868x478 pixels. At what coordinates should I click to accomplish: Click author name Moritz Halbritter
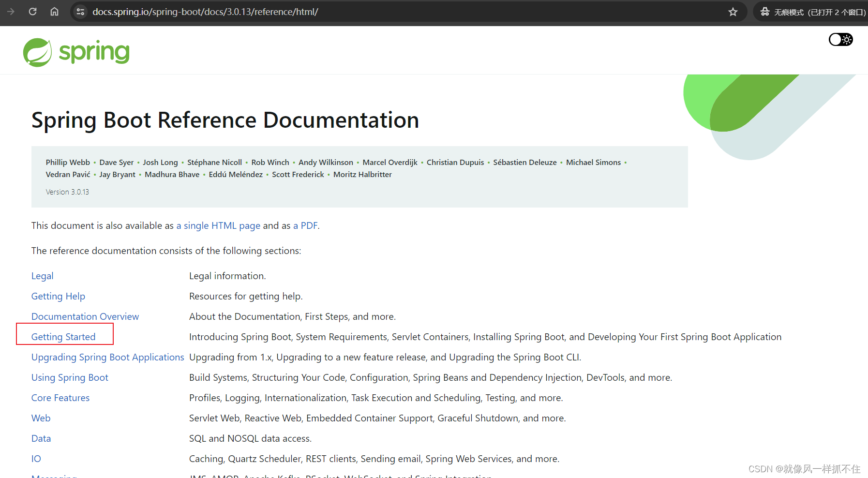[362, 175]
